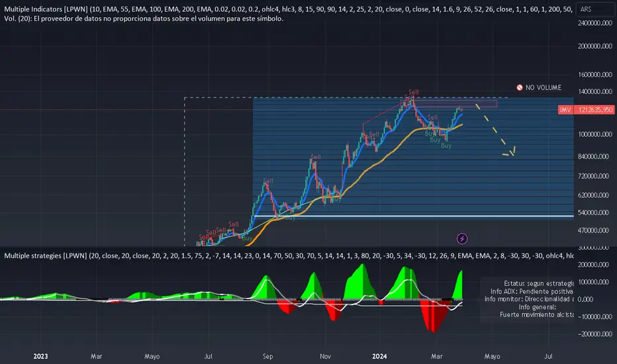Viewport: 617px width, 364px height.
Task: Click the Estatus segun estrategia info line
Action: (539, 283)
